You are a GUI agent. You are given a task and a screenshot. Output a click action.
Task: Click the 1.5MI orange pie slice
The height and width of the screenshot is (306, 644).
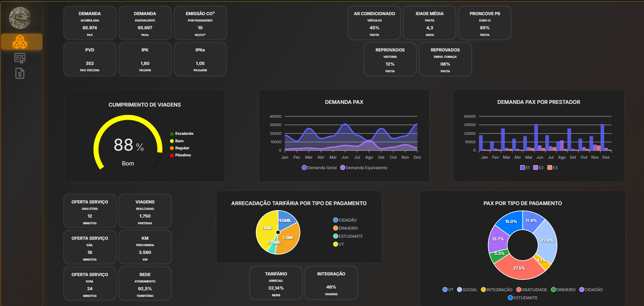click(x=288, y=238)
